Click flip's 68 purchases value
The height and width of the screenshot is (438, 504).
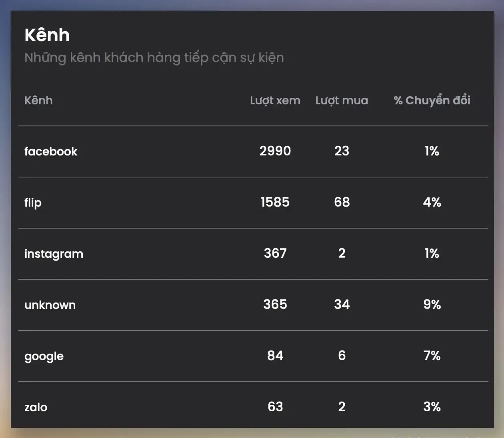click(342, 202)
